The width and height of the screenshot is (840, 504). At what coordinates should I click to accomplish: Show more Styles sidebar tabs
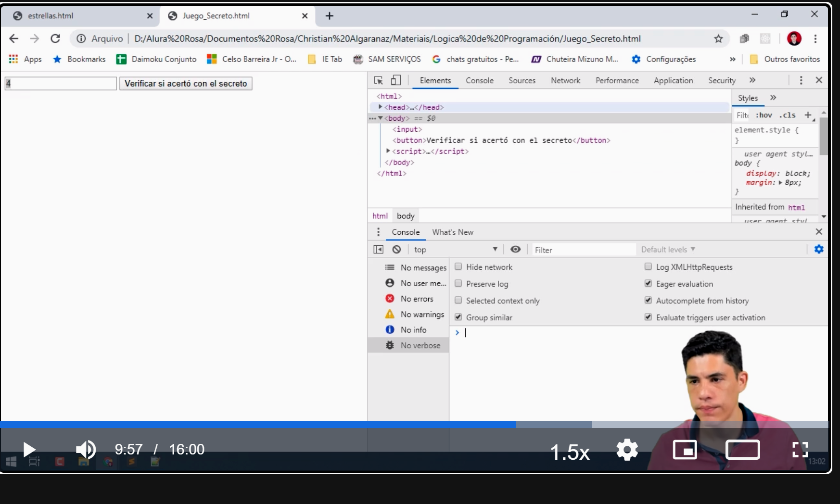[x=773, y=98]
